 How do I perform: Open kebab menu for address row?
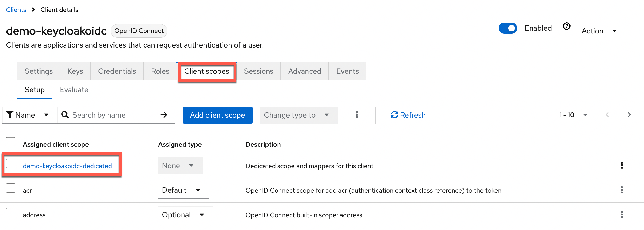point(622,215)
